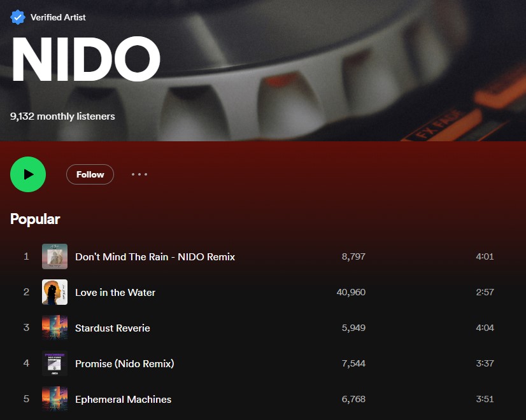Follow the artist NIDO
Image resolution: width=526 pixels, height=420 pixels.
(90, 174)
